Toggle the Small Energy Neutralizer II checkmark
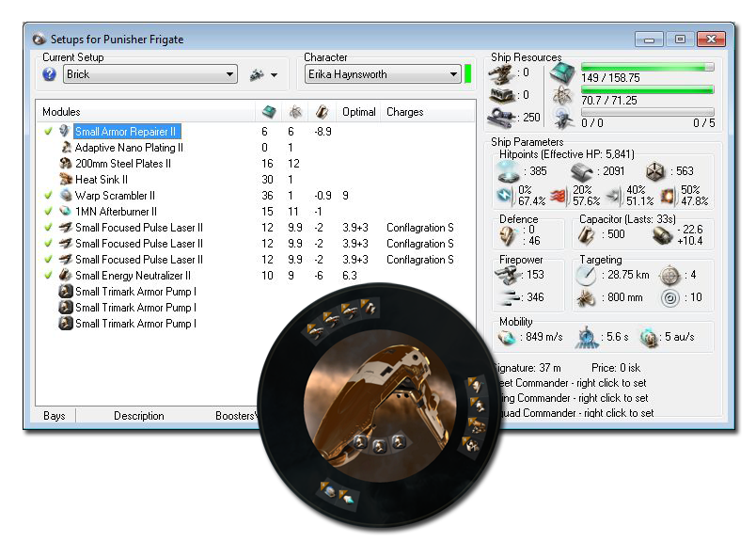This screenshot has width=756, height=542. click(x=48, y=276)
